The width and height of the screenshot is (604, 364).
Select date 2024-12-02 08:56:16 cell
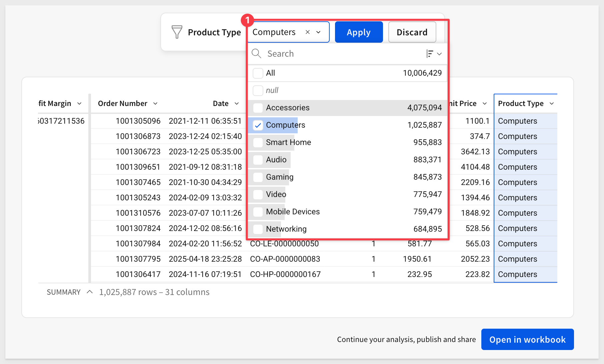pos(205,228)
